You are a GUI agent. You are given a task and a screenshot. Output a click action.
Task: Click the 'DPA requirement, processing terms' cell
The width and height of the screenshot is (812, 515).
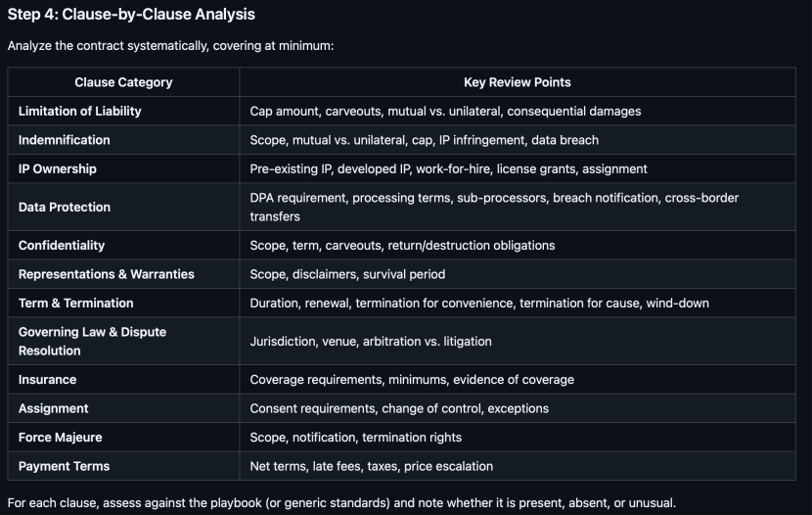pos(494,207)
